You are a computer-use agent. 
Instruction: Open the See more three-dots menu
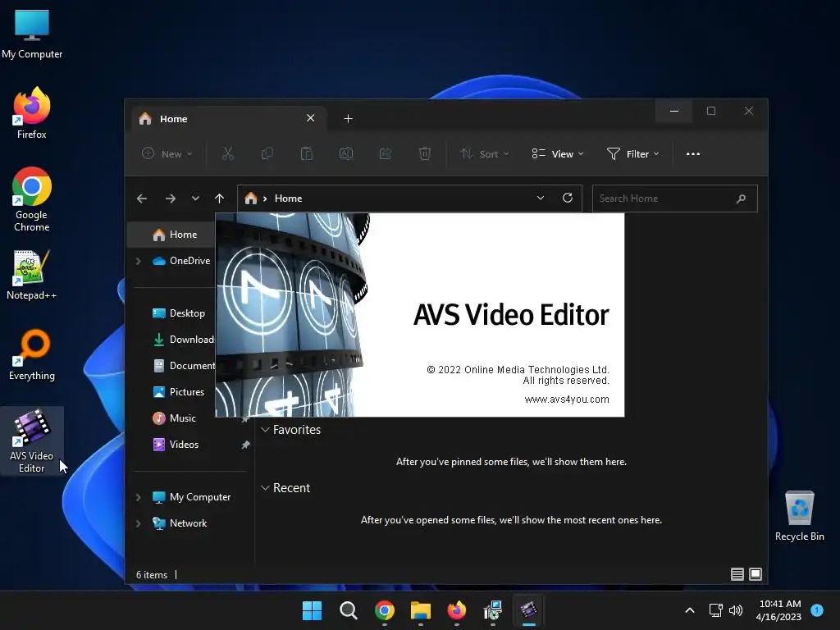tap(693, 153)
